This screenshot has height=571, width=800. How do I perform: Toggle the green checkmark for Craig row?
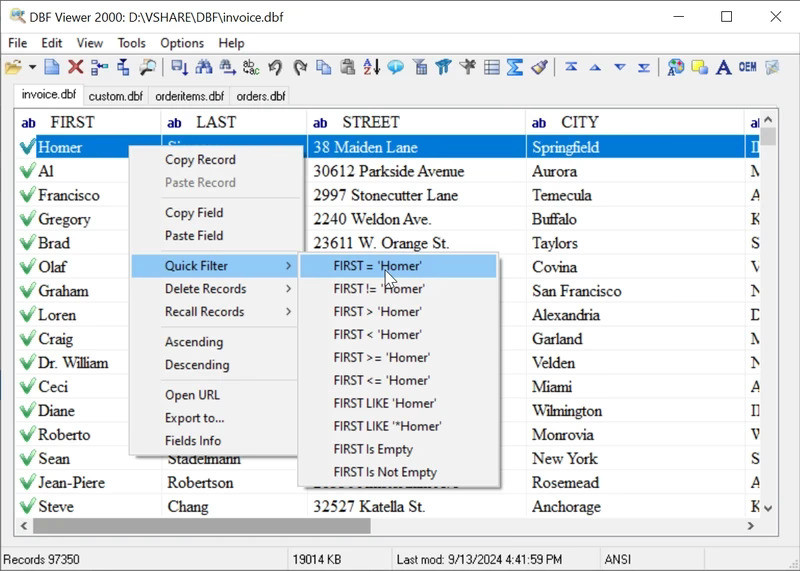point(28,339)
